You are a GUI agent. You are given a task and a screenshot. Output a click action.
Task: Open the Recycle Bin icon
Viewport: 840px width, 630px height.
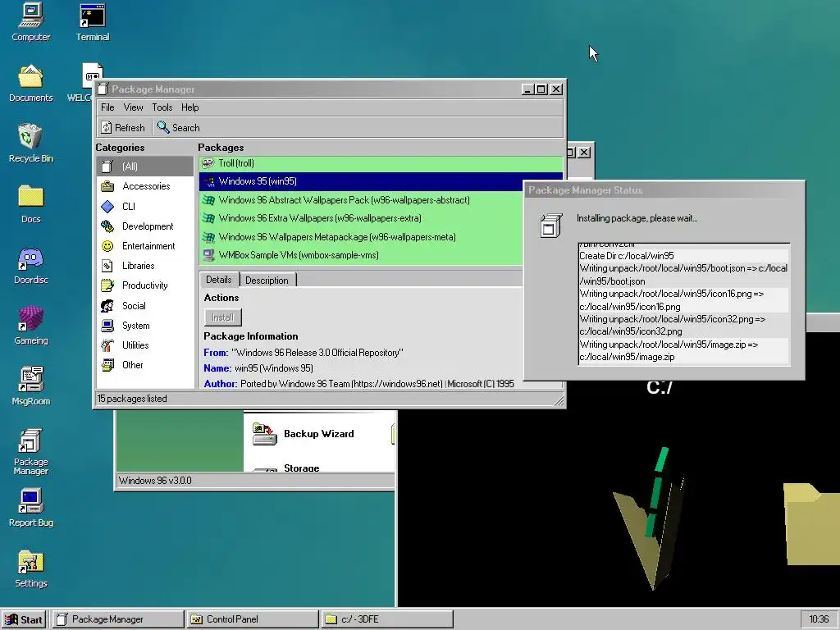[x=30, y=144]
